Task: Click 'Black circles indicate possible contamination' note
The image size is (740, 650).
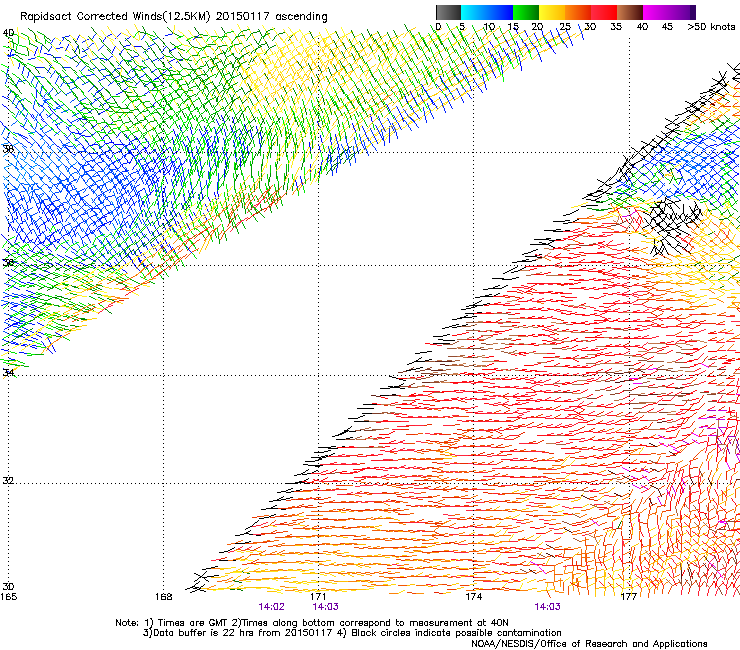Action: pos(456,633)
